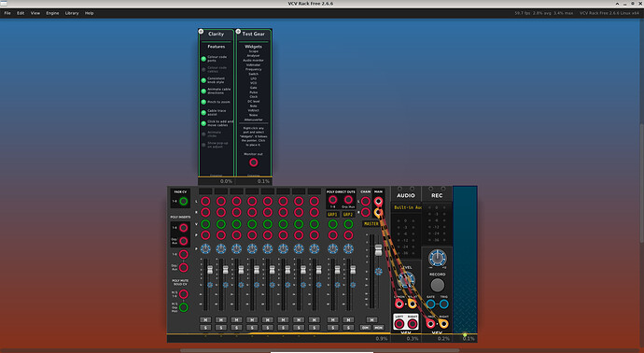Open the Built-in Audio device selector
This screenshot has height=353, width=644.
coord(407,208)
